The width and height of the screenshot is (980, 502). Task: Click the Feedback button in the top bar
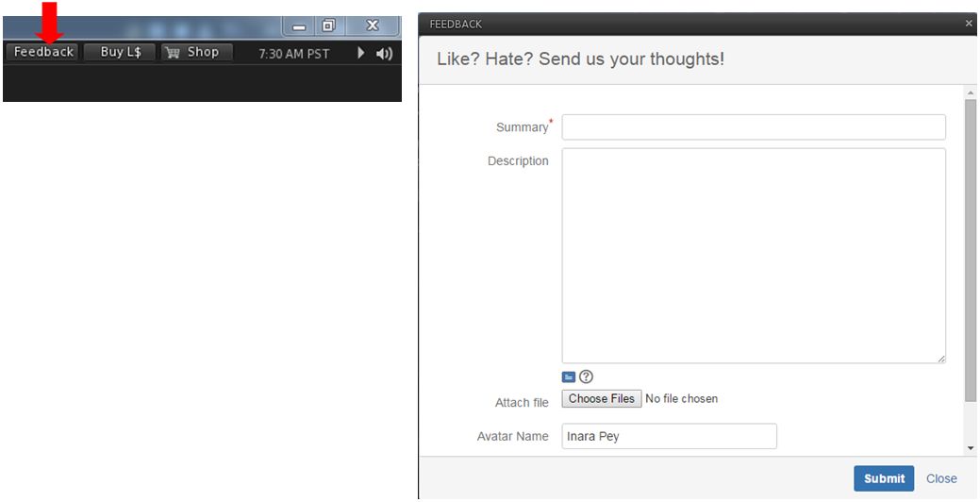coord(43,53)
